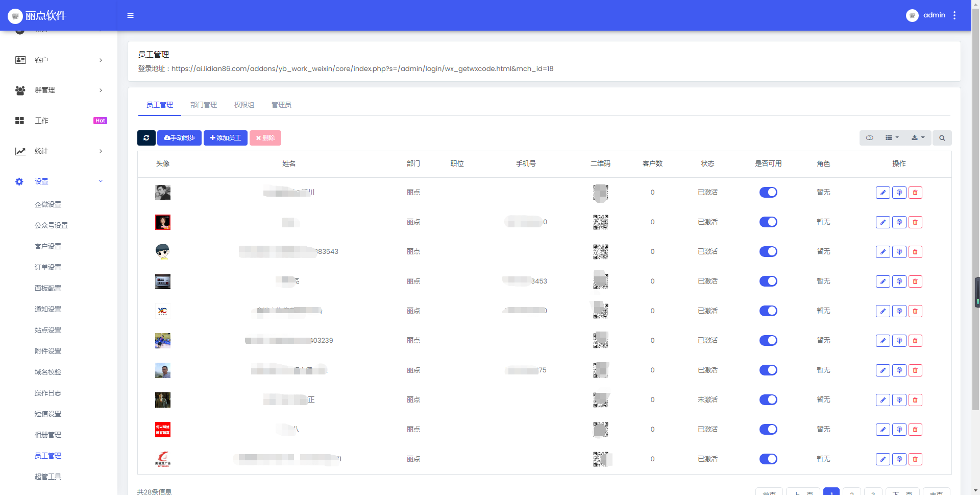Image resolution: width=980 pixels, height=495 pixels.
Task: Switch to the 部门管理 tab
Action: tap(204, 105)
